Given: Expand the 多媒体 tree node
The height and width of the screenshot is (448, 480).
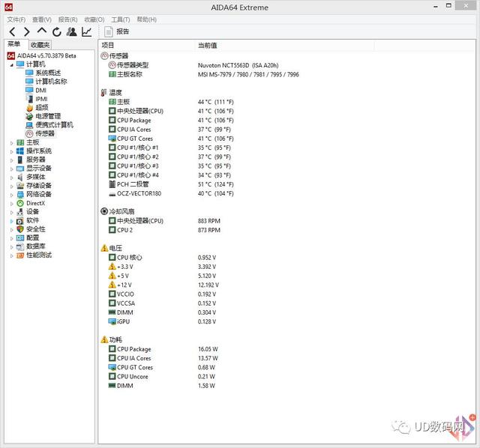Looking at the screenshot, I should point(12,178).
